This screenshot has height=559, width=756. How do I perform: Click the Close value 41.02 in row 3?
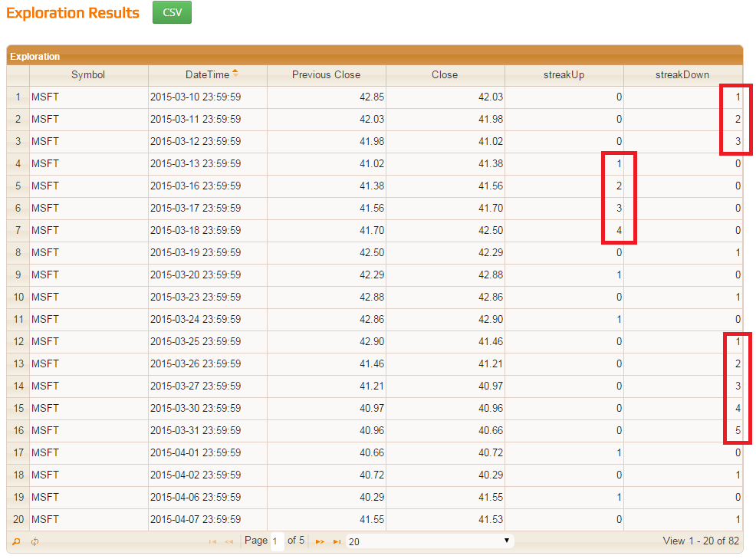[x=491, y=141]
